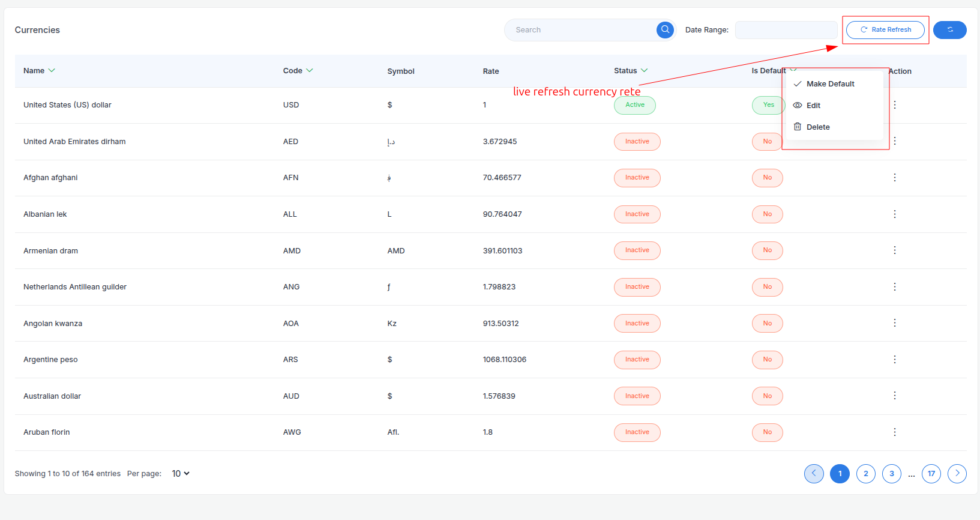Open action menu for Albanian lek row

pyautogui.click(x=895, y=214)
